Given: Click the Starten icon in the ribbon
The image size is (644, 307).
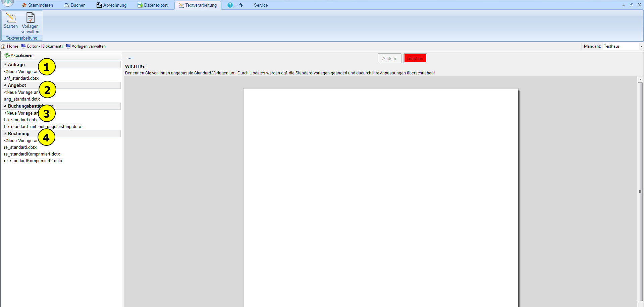Looking at the screenshot, I should (11, 18).
